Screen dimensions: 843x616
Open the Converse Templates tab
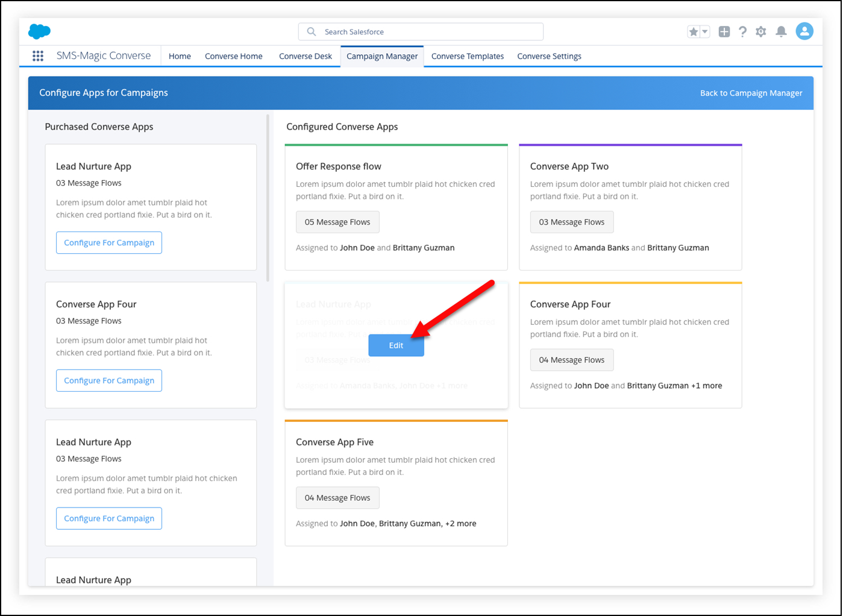(x=468, y=57)
